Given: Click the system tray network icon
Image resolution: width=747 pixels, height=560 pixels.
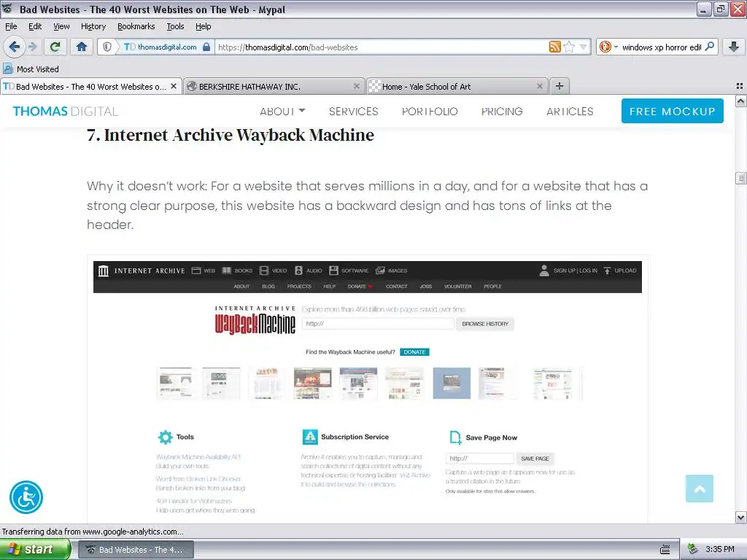Looking at the screenshot, I should point(692,549).
